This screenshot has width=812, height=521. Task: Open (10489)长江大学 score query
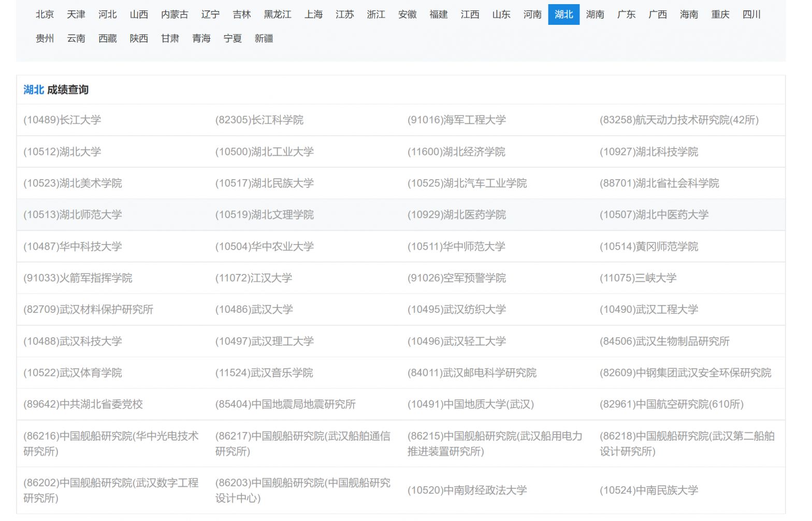click(x=62, y=120)
